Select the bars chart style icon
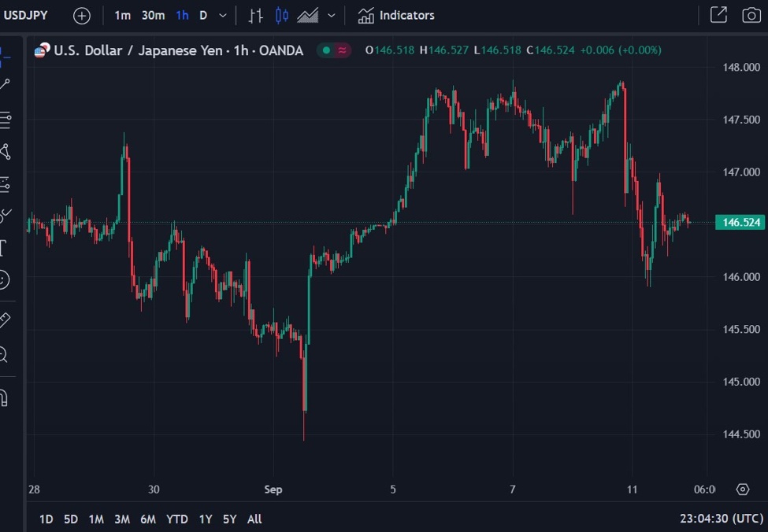 click(x=256, y=16)
